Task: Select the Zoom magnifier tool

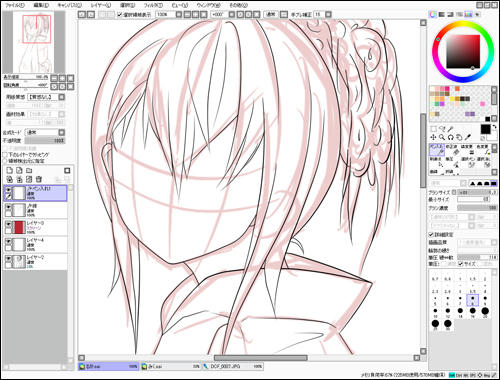Action: click(442, 137)
